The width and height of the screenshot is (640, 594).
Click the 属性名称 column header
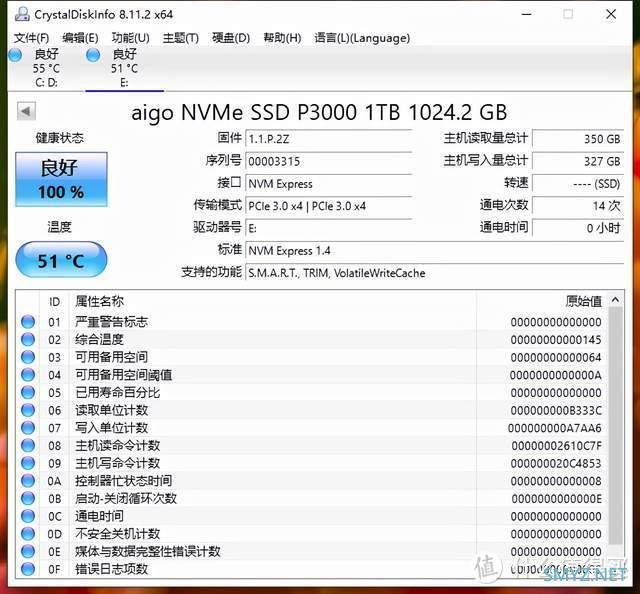tap(99, 302)
